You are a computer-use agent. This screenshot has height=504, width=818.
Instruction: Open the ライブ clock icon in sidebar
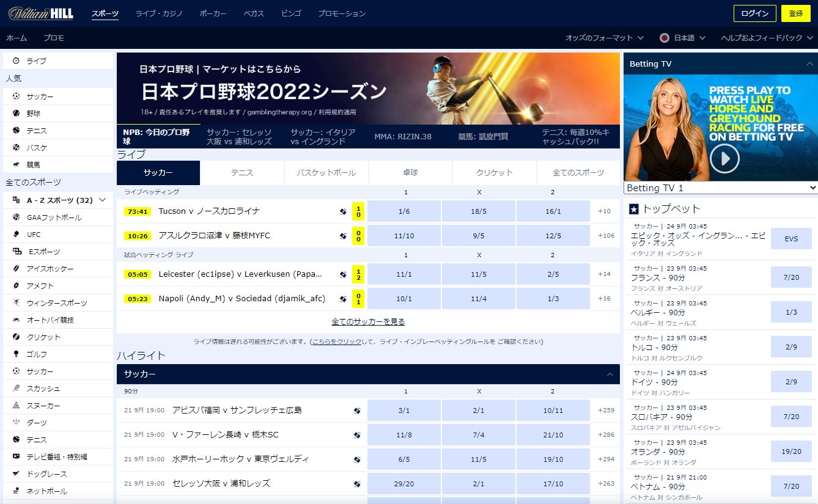point(16,61)
